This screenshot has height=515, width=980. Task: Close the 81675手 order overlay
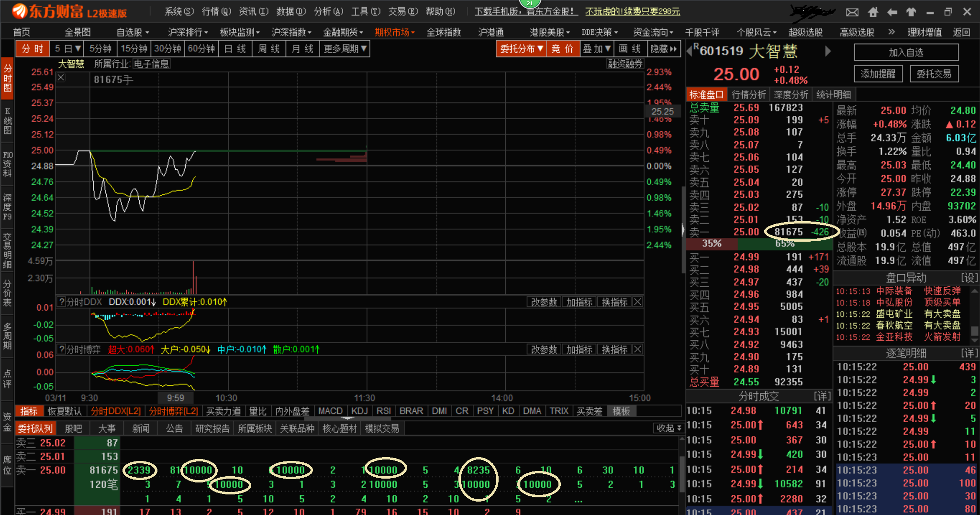tap(61, 78)
